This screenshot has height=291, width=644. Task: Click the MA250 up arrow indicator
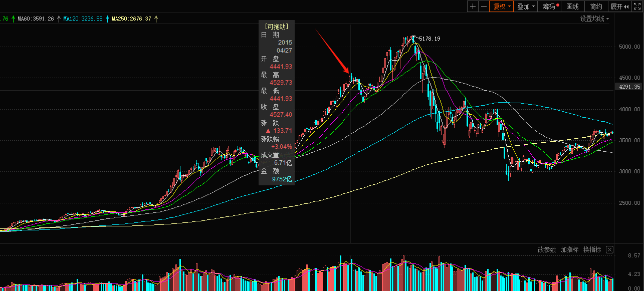tap(156, 19)
